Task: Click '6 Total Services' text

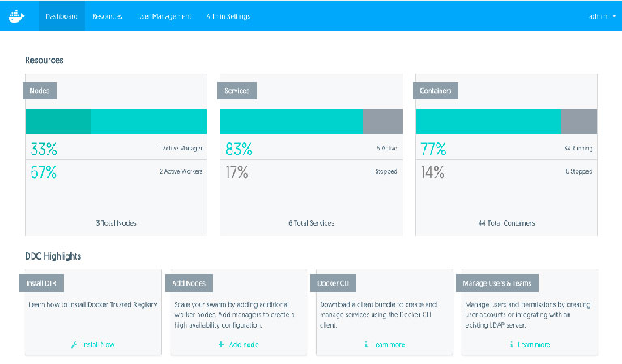Action: [x=311, y=223]
